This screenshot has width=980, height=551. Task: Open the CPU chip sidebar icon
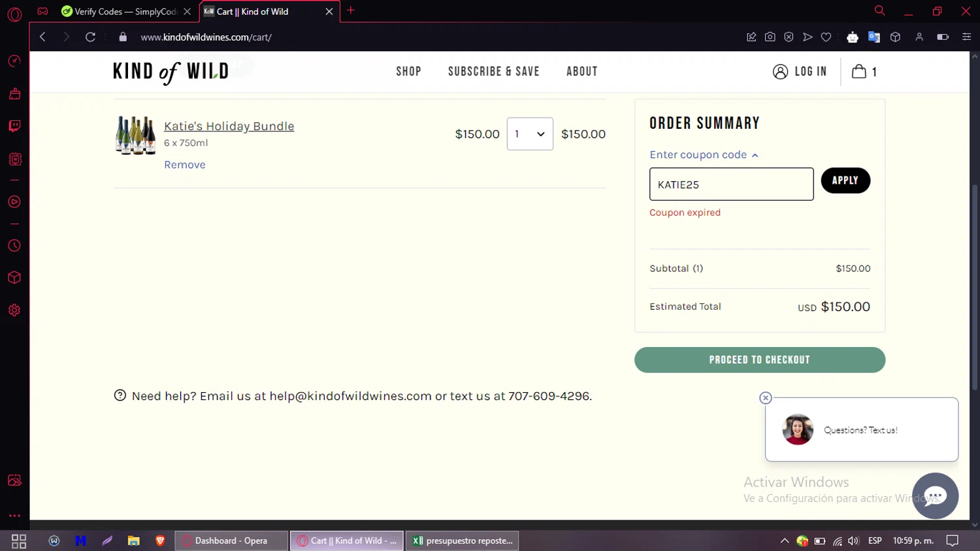(14, 159)
